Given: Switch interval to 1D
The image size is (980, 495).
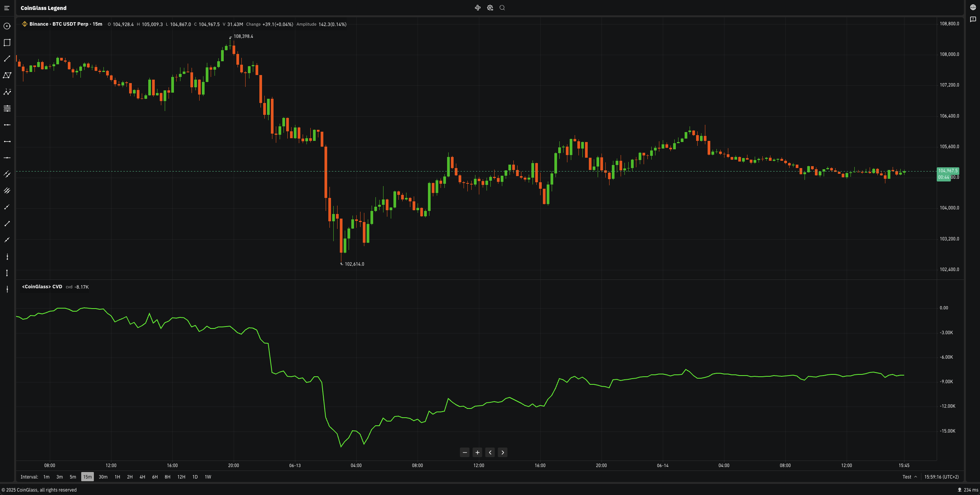Looking at the screenshot, I should click(x=195, y=477).
